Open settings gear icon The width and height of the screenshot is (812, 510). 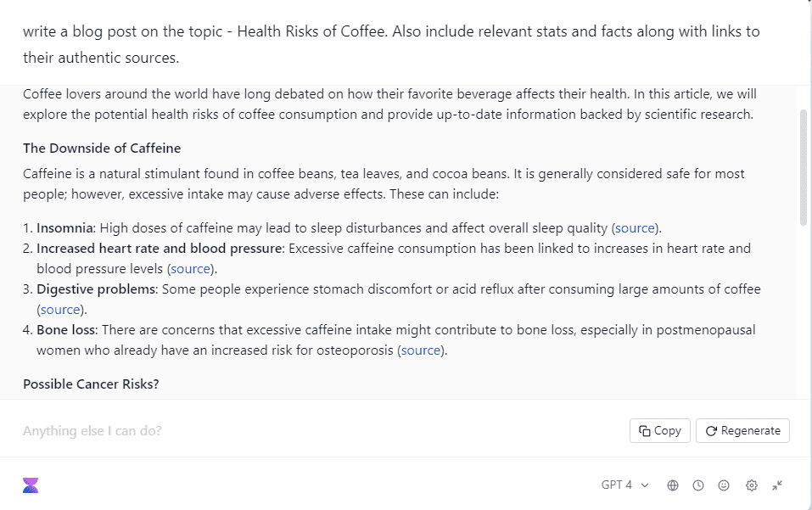point(752,485)
